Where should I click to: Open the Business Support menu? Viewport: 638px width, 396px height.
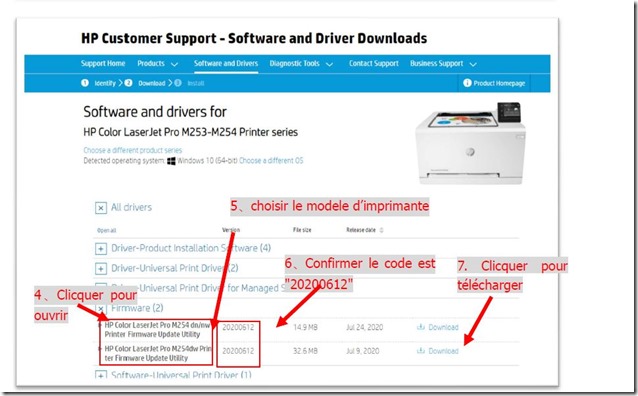pyautogui.click(x=436, y=63)
